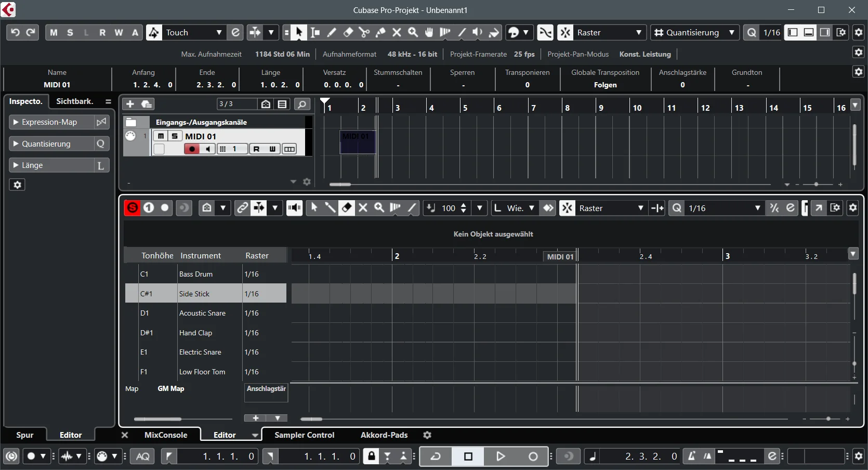
Task: Click the transport Play button
Action: pos(500,456)
